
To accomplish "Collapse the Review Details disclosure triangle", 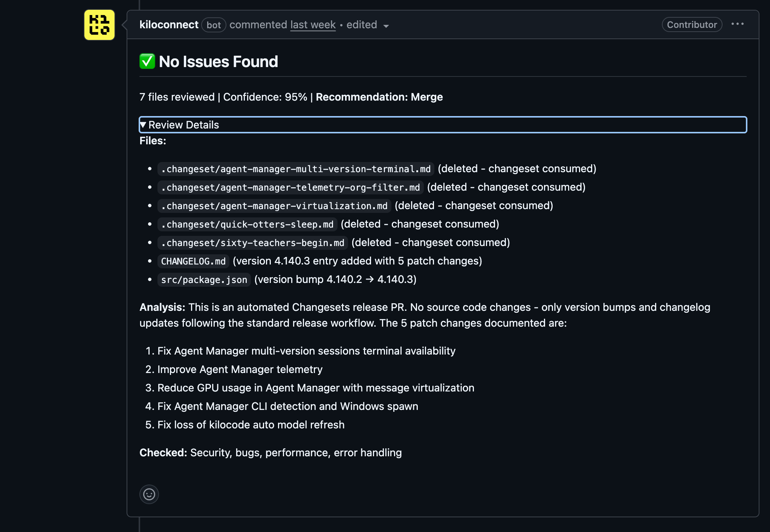I will [143, 125].
